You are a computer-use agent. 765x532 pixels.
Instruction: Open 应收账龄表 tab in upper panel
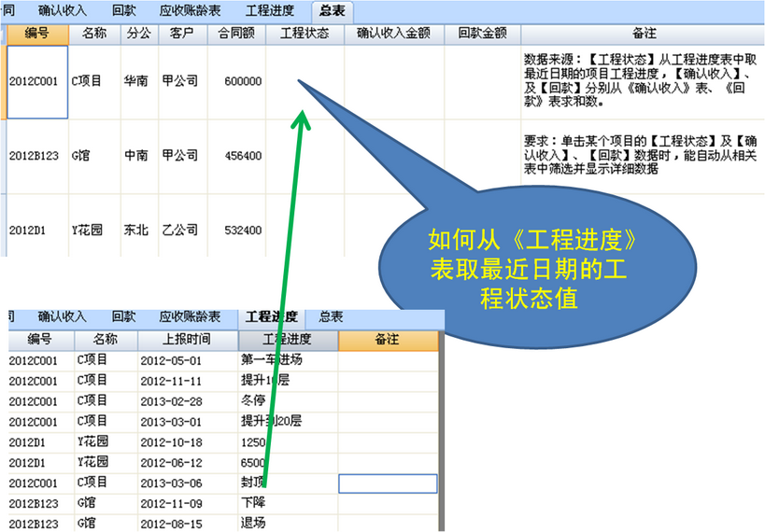(190, 11)
